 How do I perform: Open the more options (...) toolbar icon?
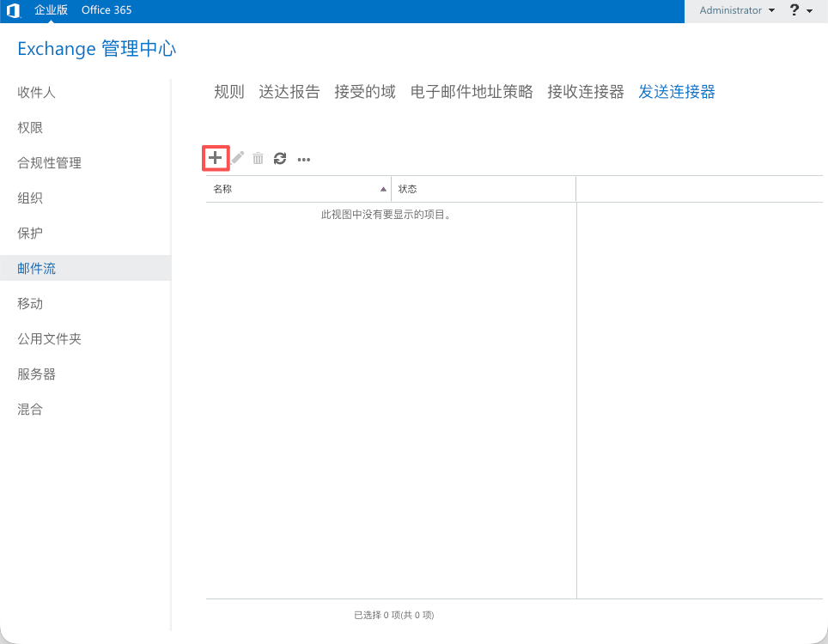pos(303,159)
